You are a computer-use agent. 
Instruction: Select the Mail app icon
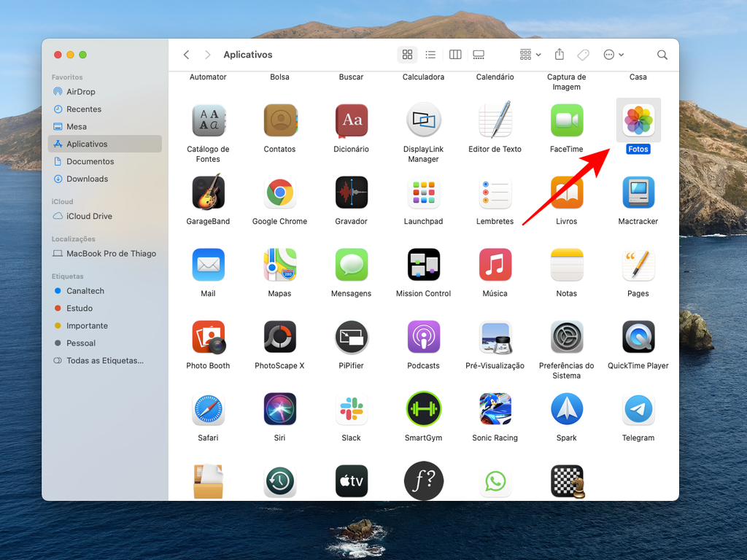pyautogui.click(x=208, y=265)
